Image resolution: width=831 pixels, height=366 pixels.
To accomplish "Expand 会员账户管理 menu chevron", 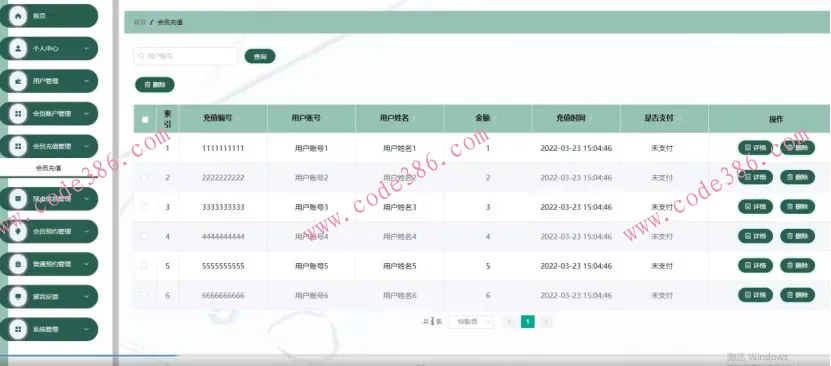I will 86,113.
